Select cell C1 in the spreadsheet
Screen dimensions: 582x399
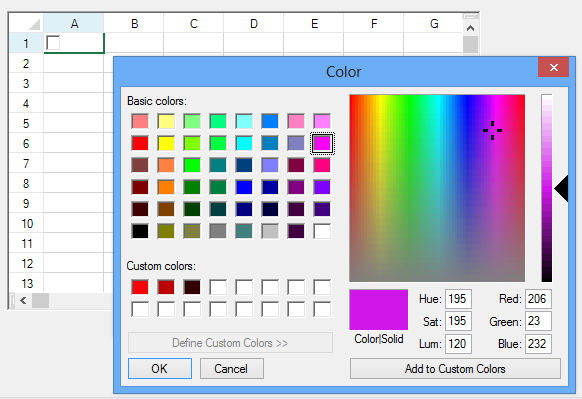pos(194,43)
